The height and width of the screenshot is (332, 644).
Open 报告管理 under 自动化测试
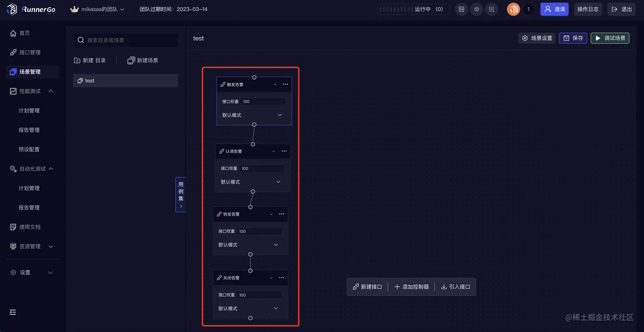point(29,208)
